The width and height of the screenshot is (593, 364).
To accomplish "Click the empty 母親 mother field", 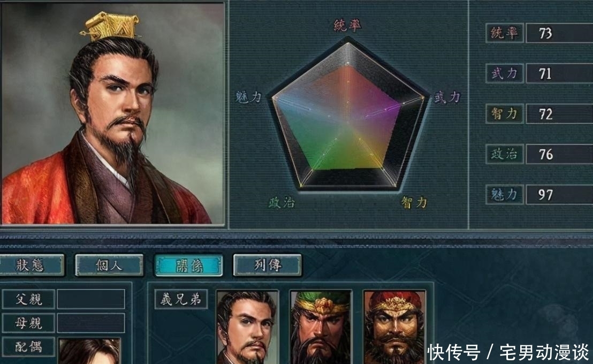I will point(91,323).
